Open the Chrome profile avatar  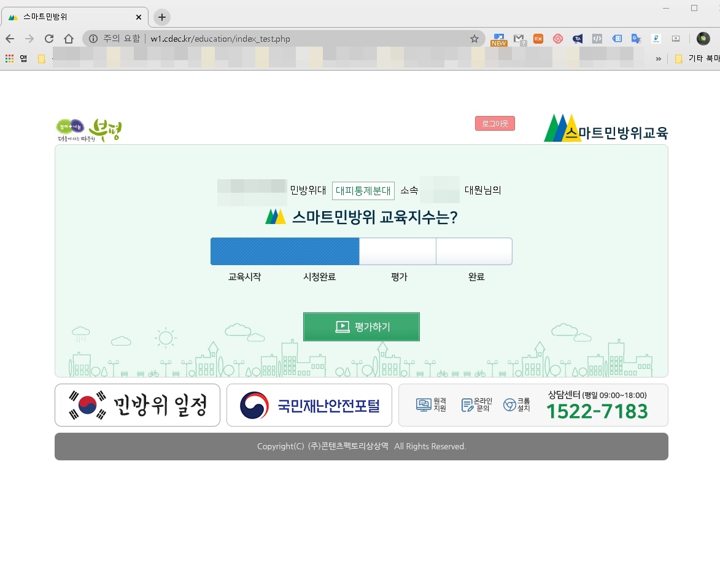(703, 39)
